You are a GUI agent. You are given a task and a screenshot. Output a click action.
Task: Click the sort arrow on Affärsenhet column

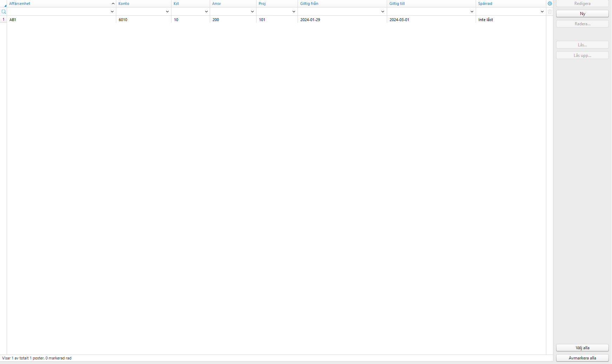click(113, 3)
